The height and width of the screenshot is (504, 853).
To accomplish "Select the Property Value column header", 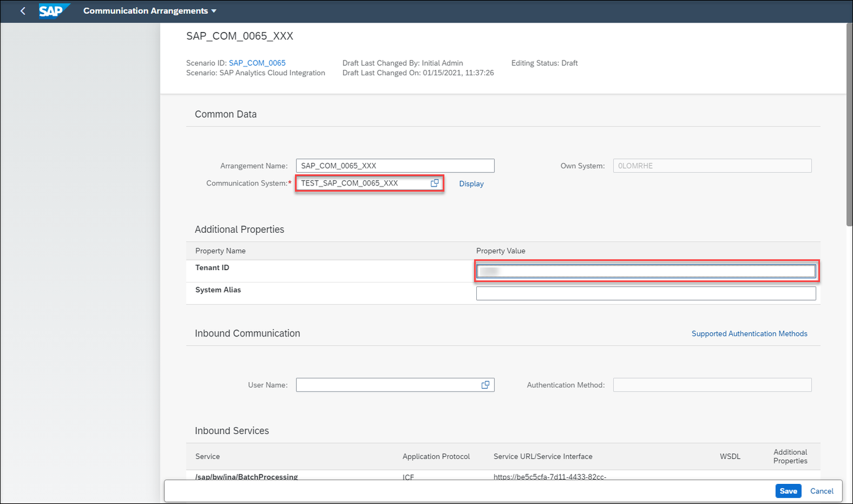I will [501, 251].
